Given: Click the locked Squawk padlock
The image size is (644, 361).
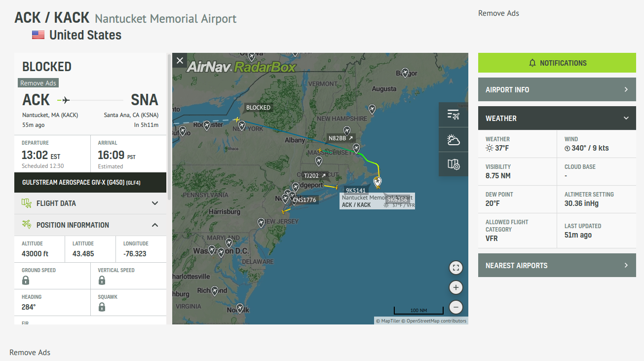Looking at the screenshot, I should (x=102, y=307).
